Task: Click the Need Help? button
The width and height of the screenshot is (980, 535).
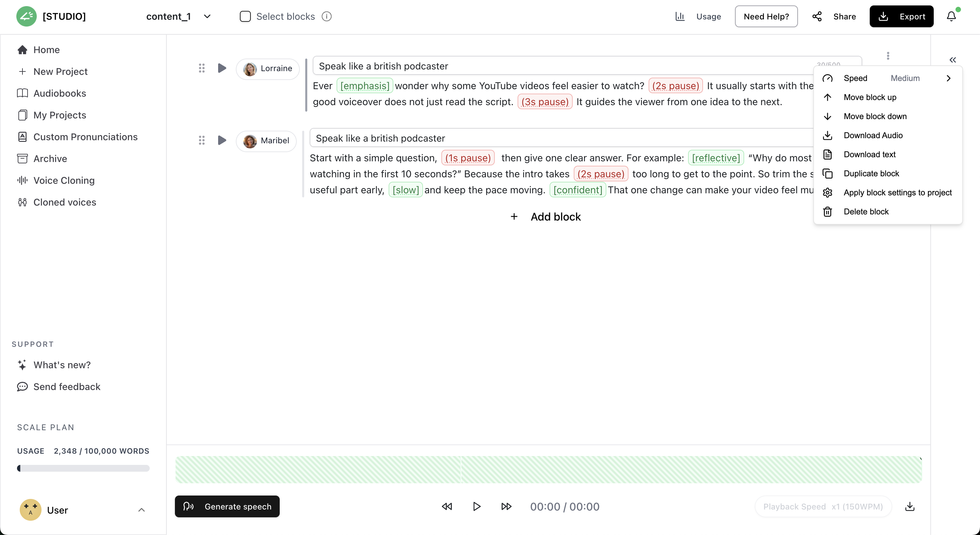Action: pos(766,16)
